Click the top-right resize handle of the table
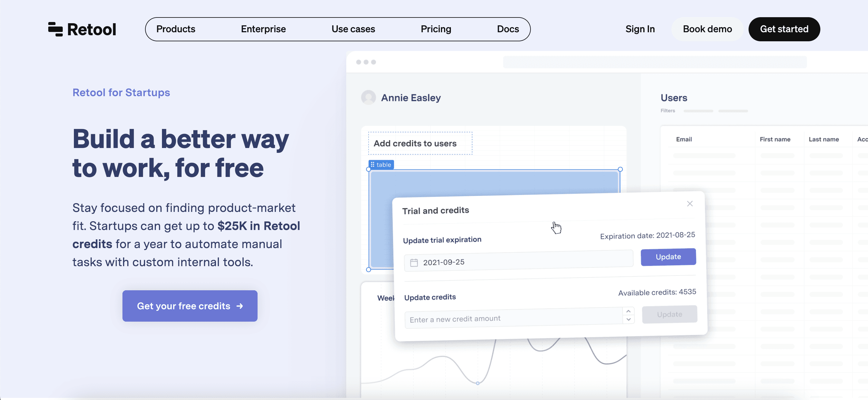 pyautogui.click(x=620, y=169)
